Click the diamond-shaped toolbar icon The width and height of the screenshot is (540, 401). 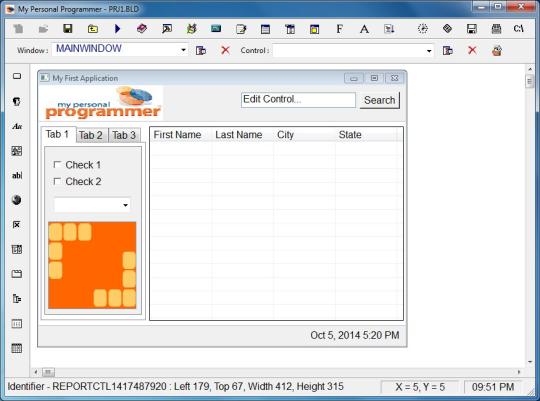[x=447, y=29]
